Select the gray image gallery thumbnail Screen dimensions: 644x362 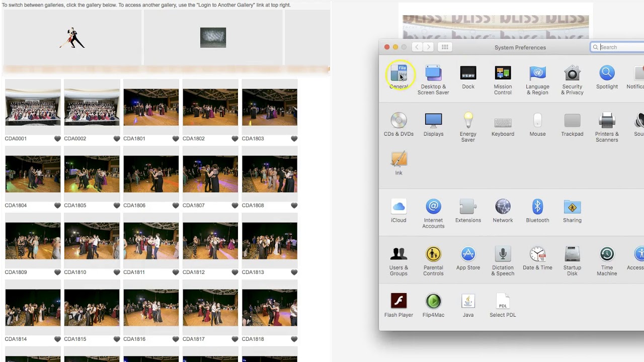(x=213, y=38)
